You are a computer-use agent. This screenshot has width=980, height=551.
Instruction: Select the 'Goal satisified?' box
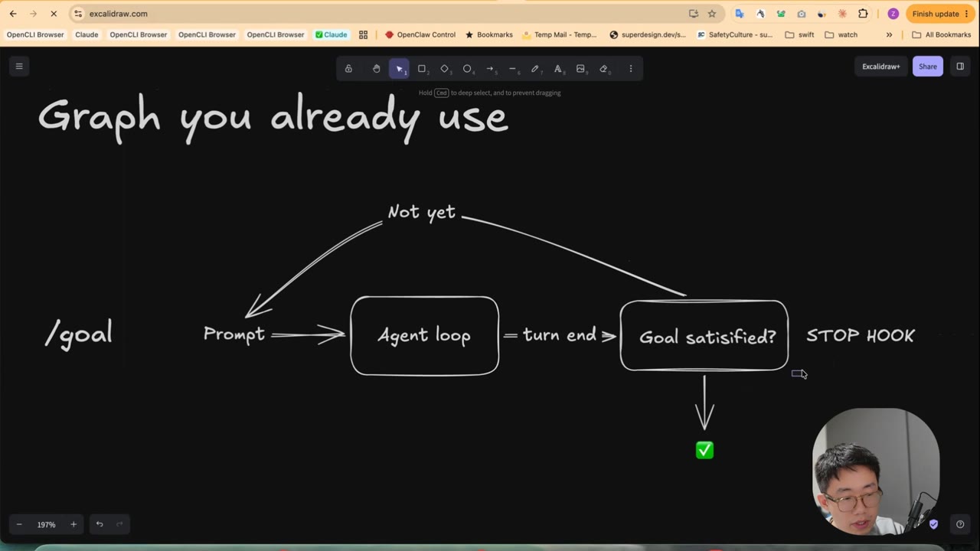point(704,336)
